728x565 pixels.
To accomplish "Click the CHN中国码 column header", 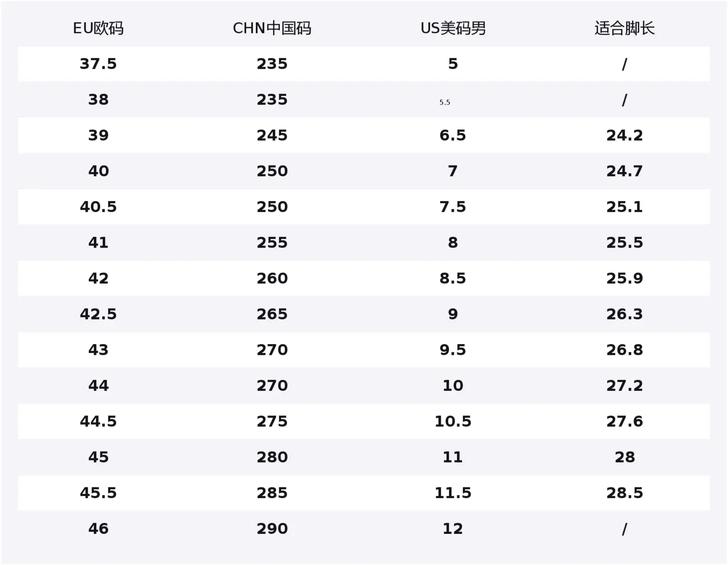I will tap(272, 29).
